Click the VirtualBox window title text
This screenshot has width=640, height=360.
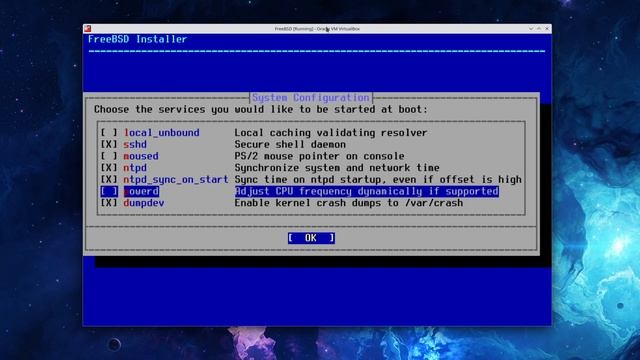317,29
